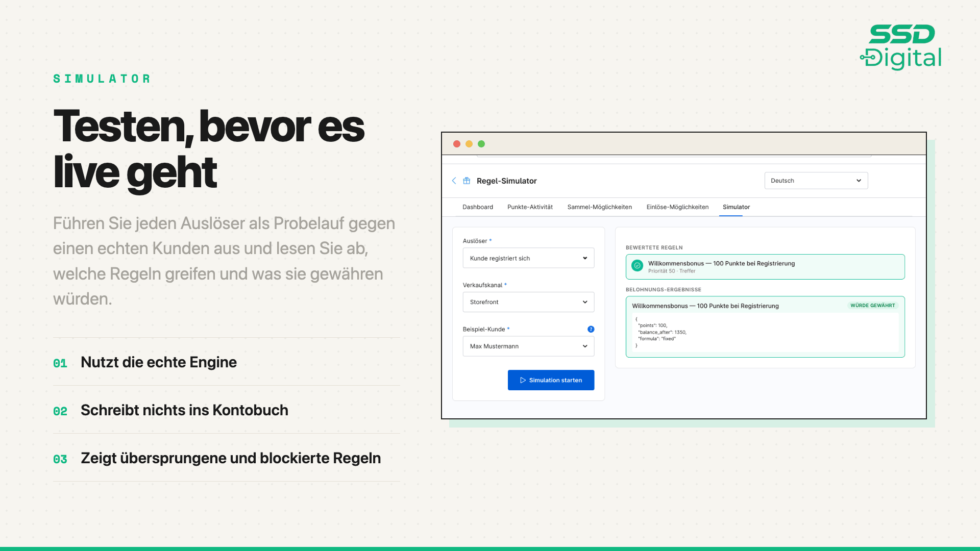Screen dimensions: 980x551
Task: Switch to the Dashboard tab
Action: click(x=478, y=207)
